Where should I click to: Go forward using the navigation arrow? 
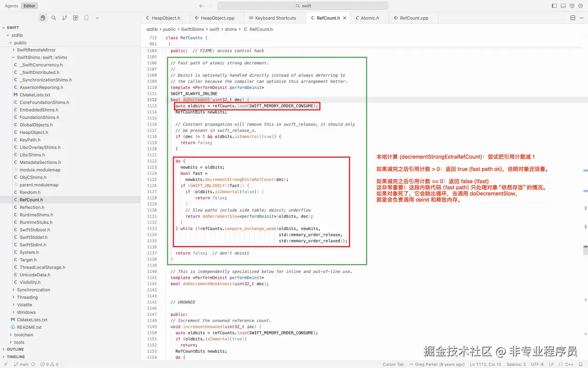[x=211, y=6]
